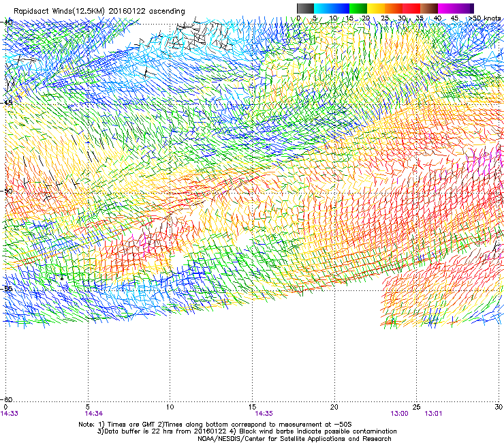Click the '35' legend scale label
The image size is (504, 443).
tap(419, 18)
